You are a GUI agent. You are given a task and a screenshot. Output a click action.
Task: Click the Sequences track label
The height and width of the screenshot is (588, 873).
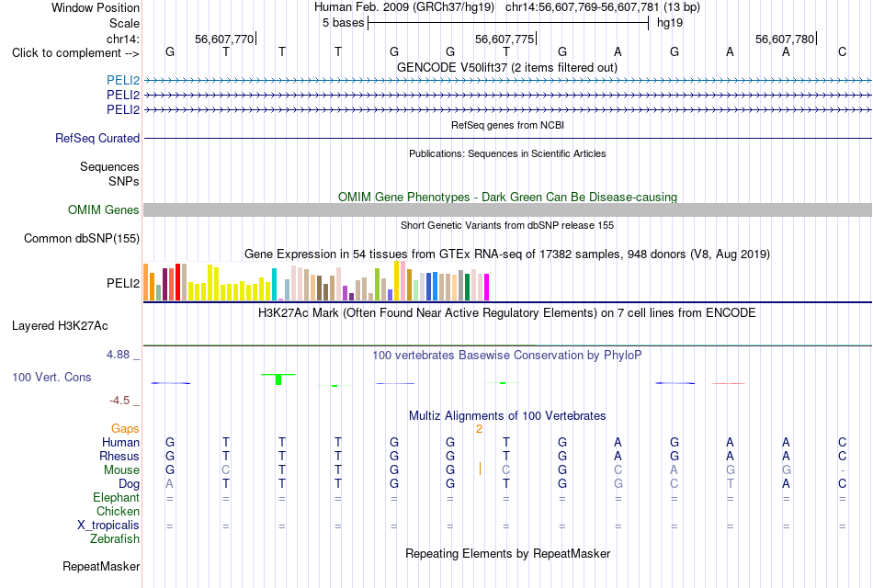pos(109,166)
